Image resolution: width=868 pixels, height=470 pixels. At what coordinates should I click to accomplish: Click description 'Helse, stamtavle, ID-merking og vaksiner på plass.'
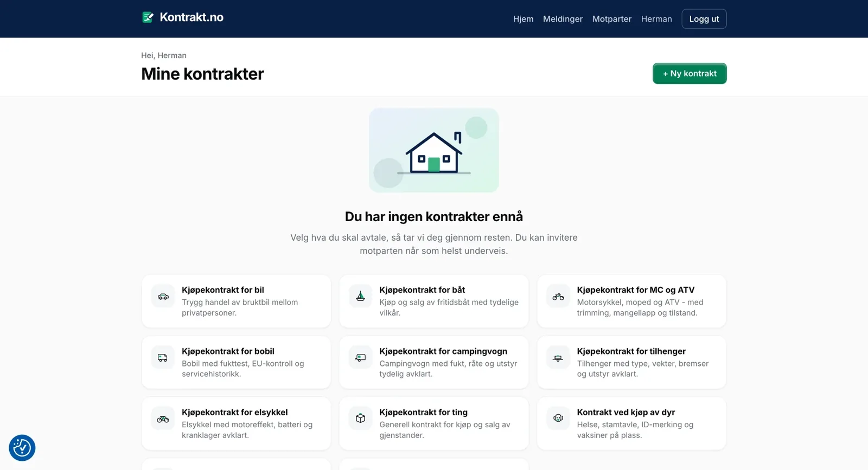[x=635, y=430]
